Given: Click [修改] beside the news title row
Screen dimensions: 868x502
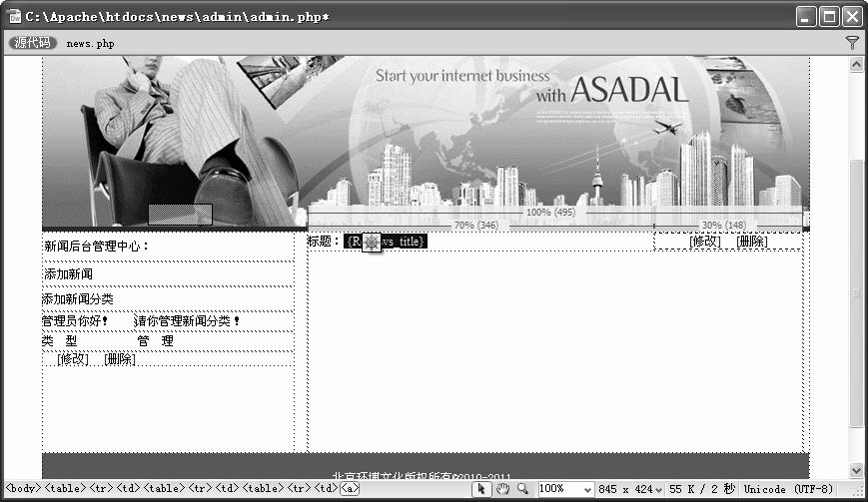Looking at the screenshot, I should pyautogui.click(x=705, y=242).
